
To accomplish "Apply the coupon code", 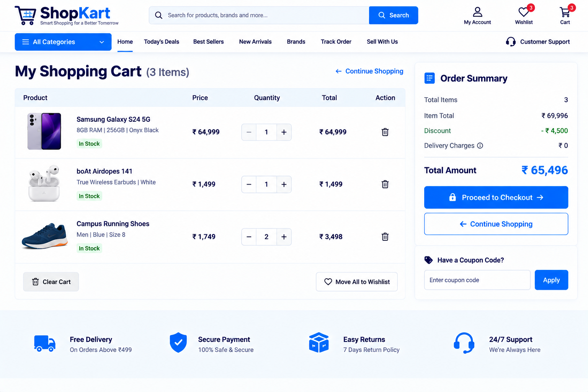I will click(x=551, y=280).
